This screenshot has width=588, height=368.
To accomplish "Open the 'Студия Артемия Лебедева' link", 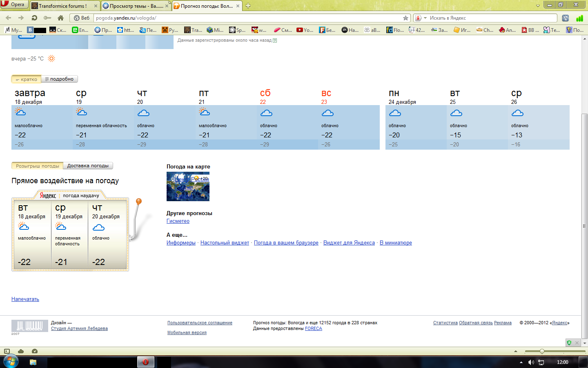I will coord(79,329).
